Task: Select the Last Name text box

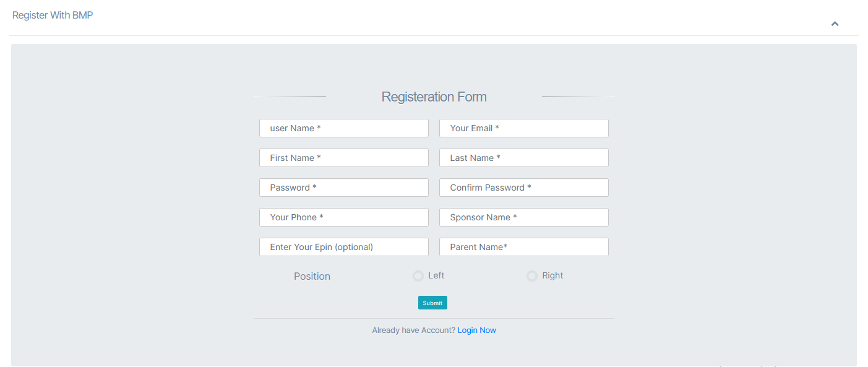Action: tap(523, 158)
